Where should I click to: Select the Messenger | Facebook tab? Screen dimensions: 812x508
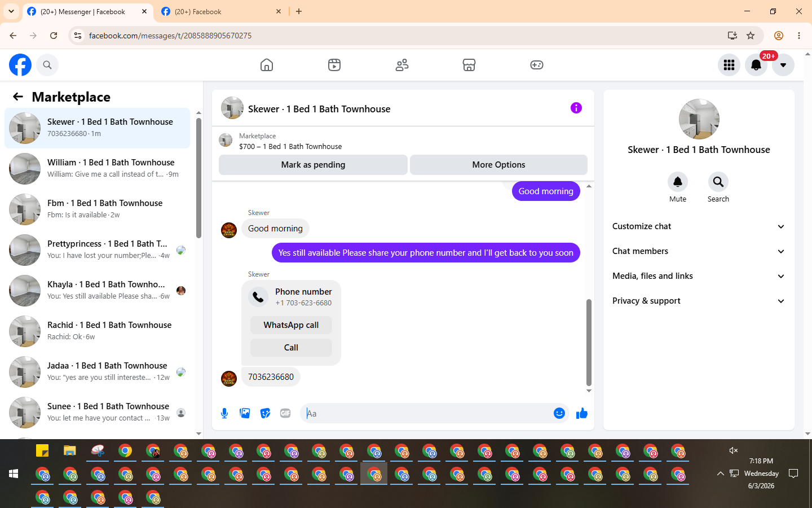(87, 11)
